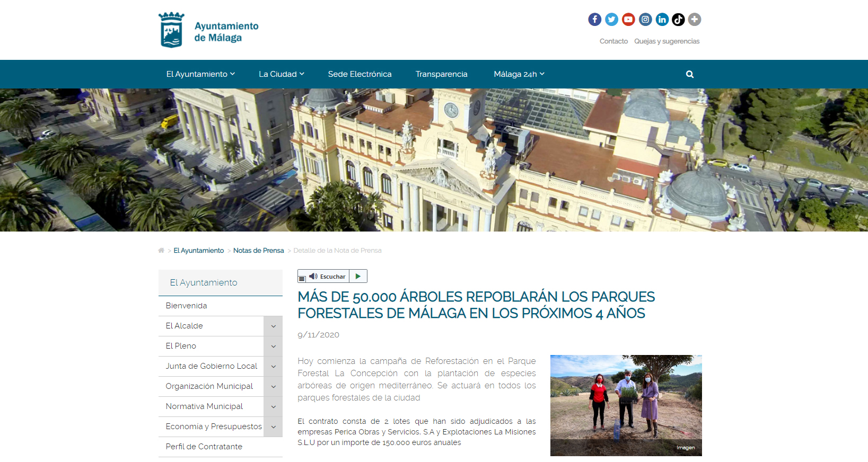Expand El Alcalde sidebar chevron
This screenshot has width=868, height=462.
point(273,326)
